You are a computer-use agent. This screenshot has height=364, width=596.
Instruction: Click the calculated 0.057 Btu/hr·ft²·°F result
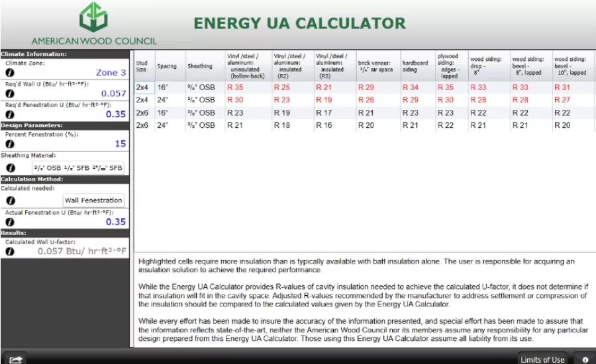81,251
